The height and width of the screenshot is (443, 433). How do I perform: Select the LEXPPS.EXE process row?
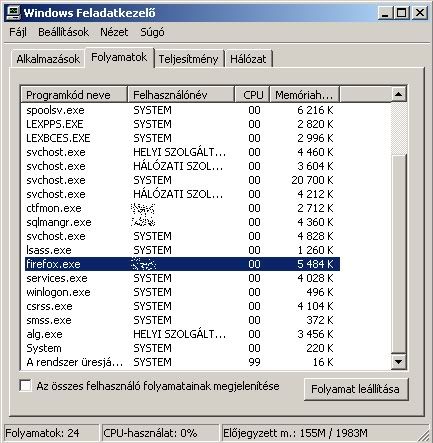point(182,124)
